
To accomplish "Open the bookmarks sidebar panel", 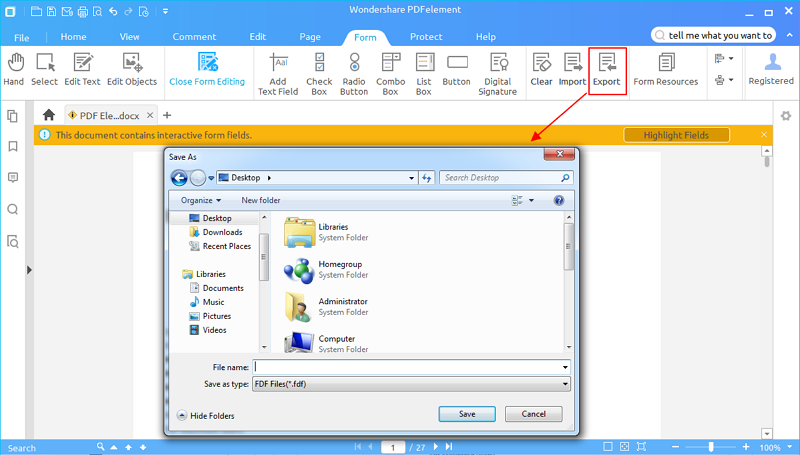I will pos(13,146).
